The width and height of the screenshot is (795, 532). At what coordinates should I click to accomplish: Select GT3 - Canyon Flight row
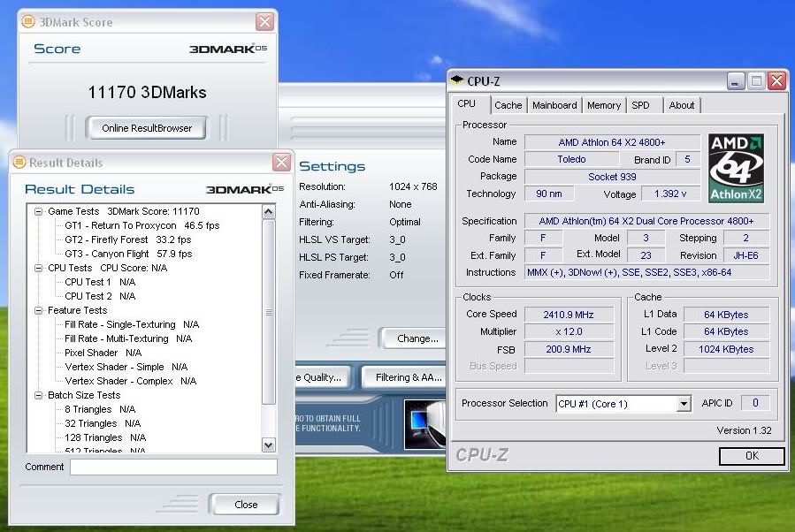pyautogui.click(x=128, y=254)
